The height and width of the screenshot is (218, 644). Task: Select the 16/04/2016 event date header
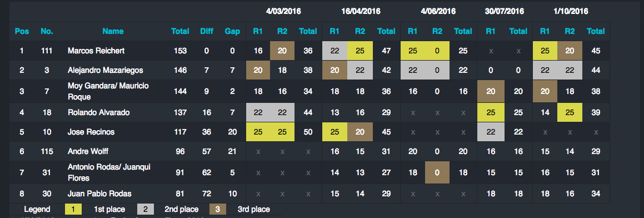pos(361,11)
